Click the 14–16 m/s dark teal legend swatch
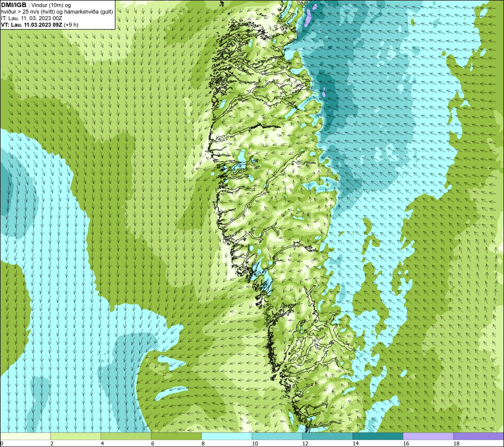The height and width of the screenshot is (447, 504). 377,436
